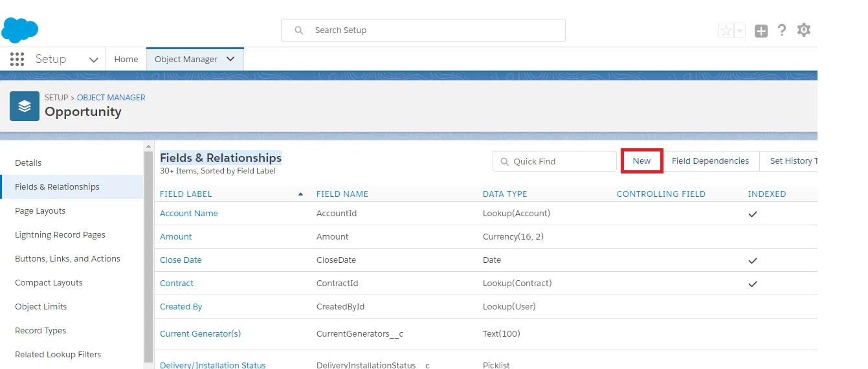Image resolution: width=868 pixels, height=369 pixels.
Task: Click the Opportunity object layers icon
Action: [25, 106]
